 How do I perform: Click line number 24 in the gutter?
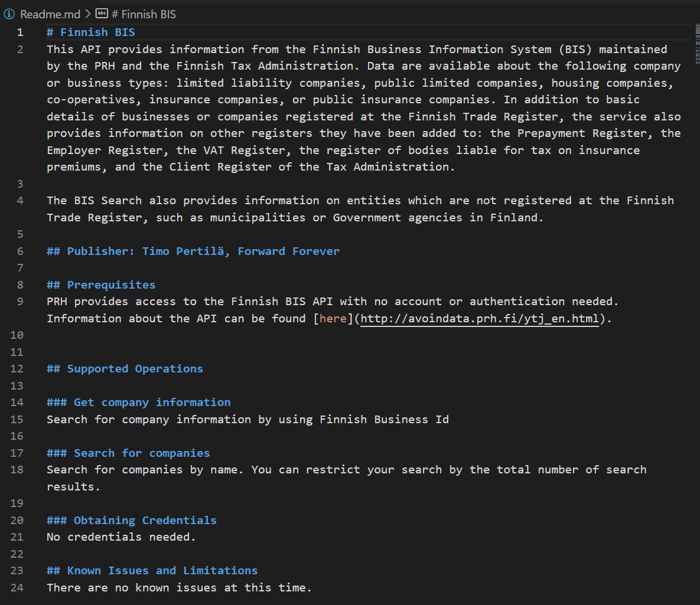coord(17,588)
